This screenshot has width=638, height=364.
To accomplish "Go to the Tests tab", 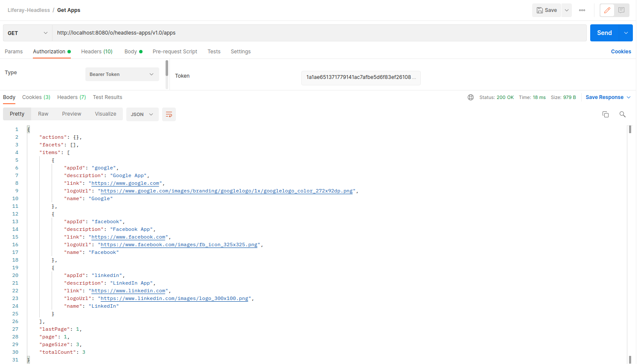I will (x=214, y=52).
